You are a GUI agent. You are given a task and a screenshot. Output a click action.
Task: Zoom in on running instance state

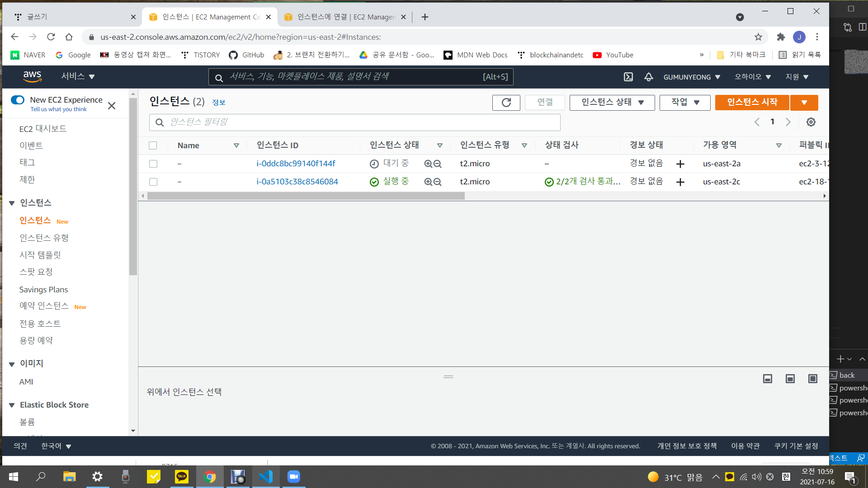(428, 182)
